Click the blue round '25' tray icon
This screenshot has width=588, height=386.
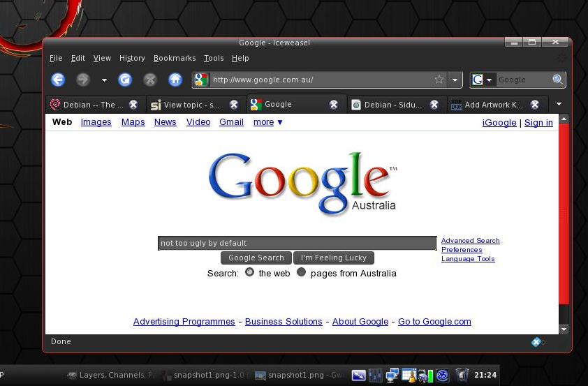(x=443, y=375)
